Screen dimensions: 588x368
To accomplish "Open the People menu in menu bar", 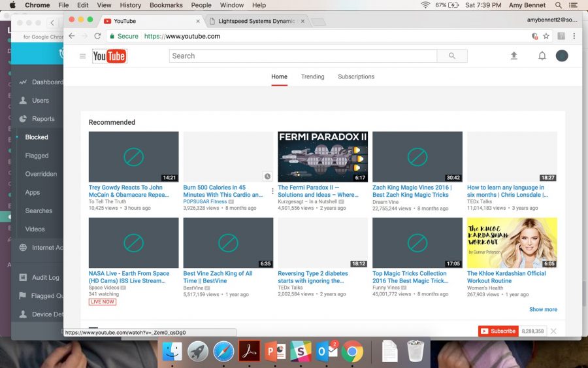I will [201, 5].
